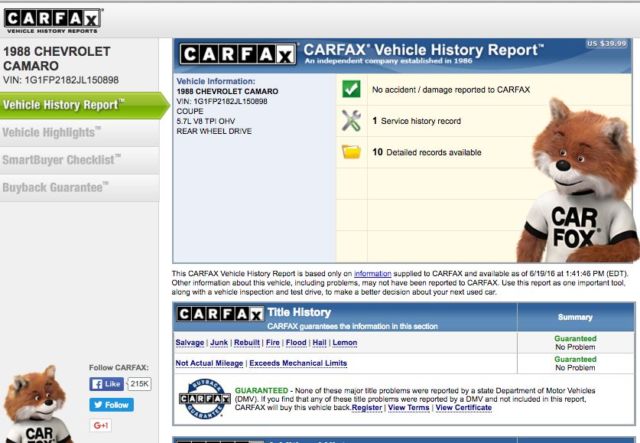Click the Hail title link
The height and width of the screenshot is (443, 640).
(x=319, y=343)
